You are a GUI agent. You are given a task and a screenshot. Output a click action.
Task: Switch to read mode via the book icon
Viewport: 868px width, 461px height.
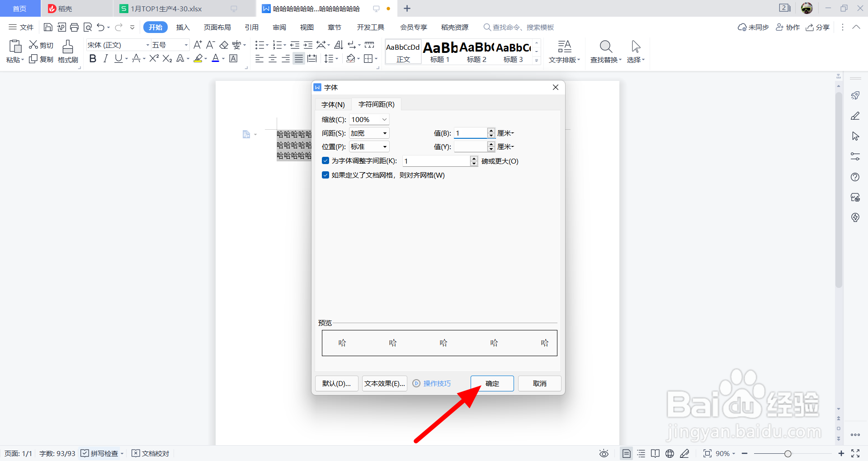(x=655, y=453)
